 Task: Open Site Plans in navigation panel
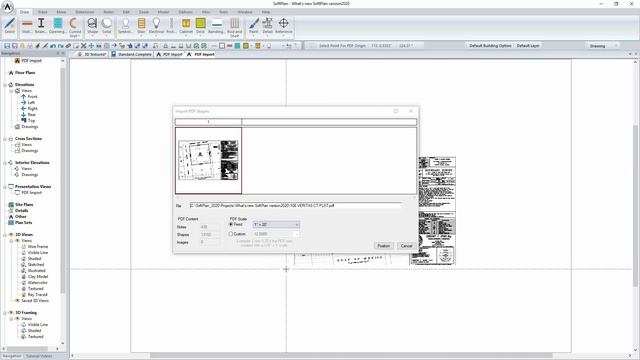[x=24, y=204]
